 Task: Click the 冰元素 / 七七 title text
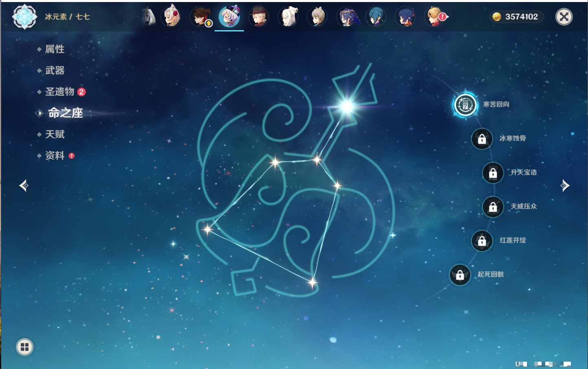click(67, 17)
